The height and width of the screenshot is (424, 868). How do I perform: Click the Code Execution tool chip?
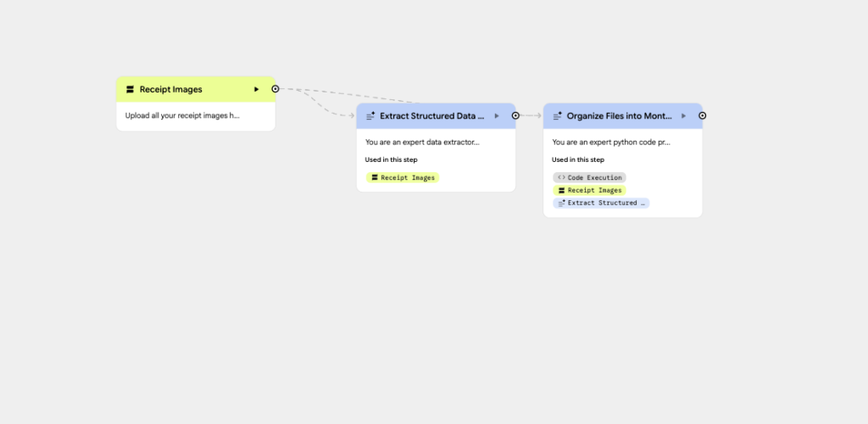pyautogui.click(x=590, y=178)
